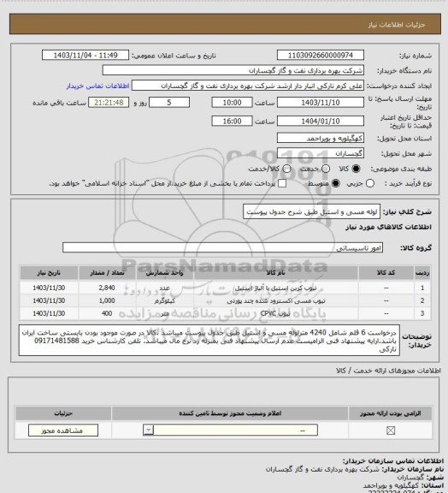This screenshot has width=448, height=493.
Task: Open the permit status dropdown
Action: 230,431
